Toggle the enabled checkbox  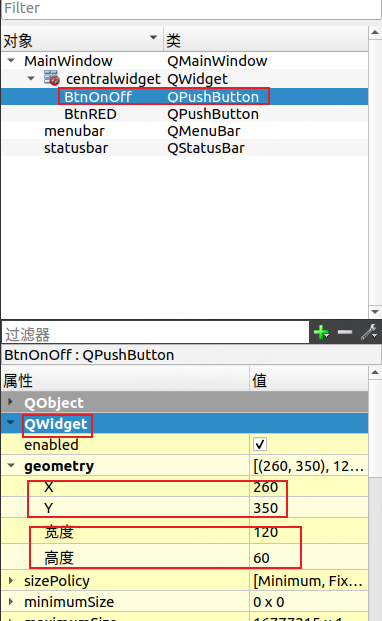[260, 444]
